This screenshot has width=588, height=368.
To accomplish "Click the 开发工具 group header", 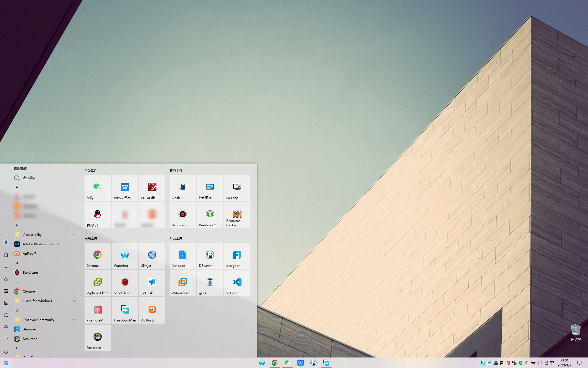I will 176,238.
